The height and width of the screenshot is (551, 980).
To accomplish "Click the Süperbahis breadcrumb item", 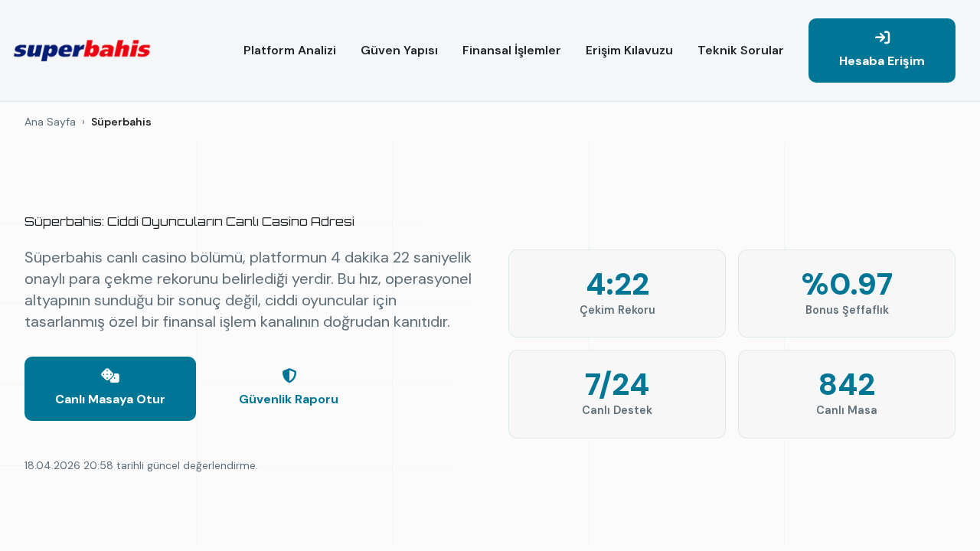I will [121, 122].
